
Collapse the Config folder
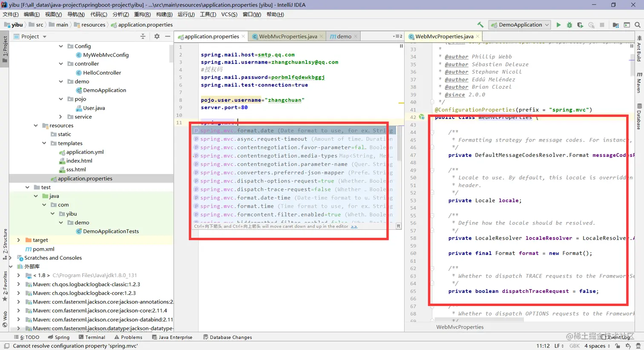point(61,46)
